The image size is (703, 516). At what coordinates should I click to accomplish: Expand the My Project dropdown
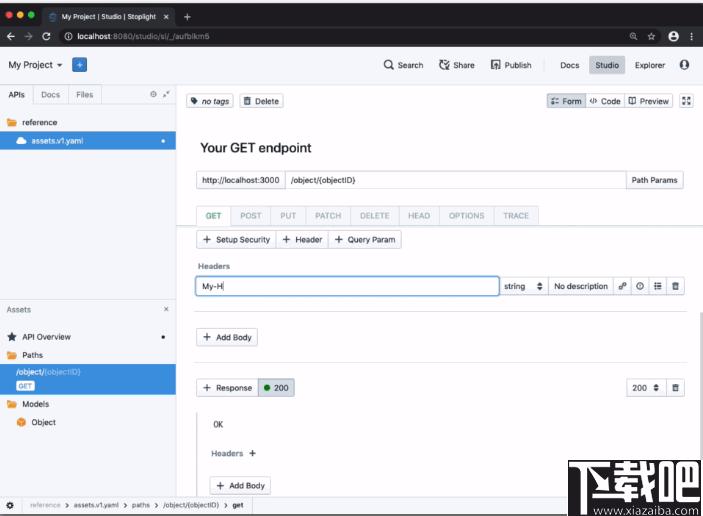point(35,65)
